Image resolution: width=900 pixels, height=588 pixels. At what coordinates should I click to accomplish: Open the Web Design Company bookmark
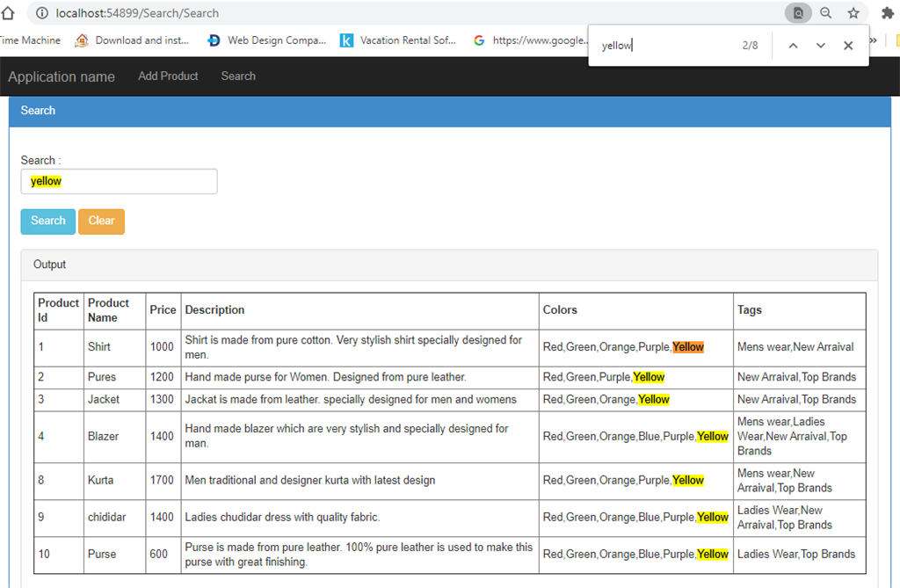(x=267, y=40)
